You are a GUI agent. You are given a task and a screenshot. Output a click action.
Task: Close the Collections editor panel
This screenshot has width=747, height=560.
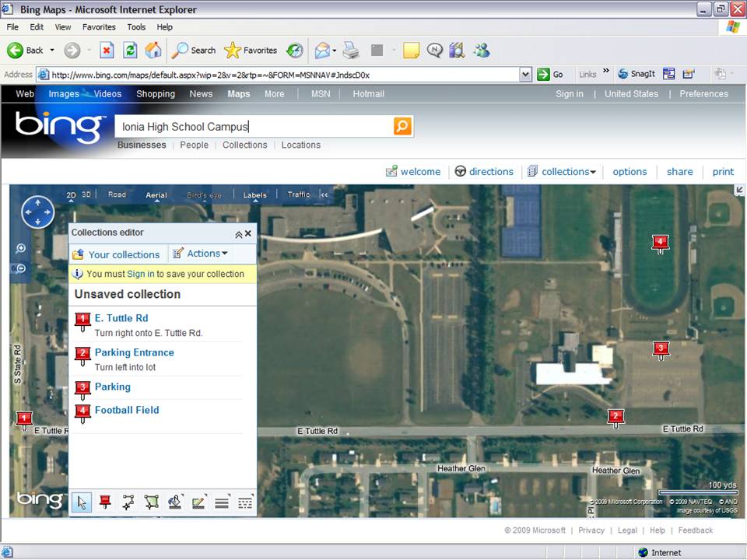pyautogui.click(x=248, y=233)
